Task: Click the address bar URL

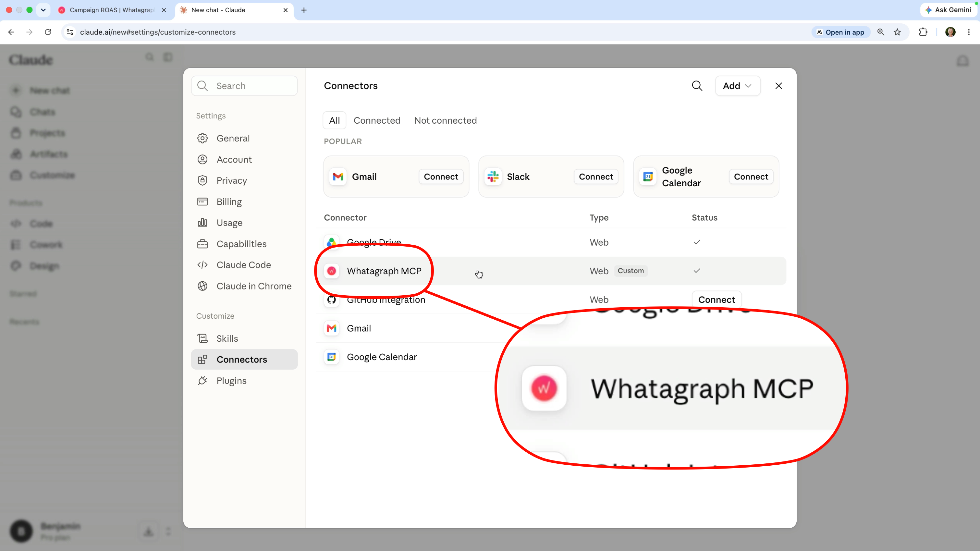Action: (157, 32)
